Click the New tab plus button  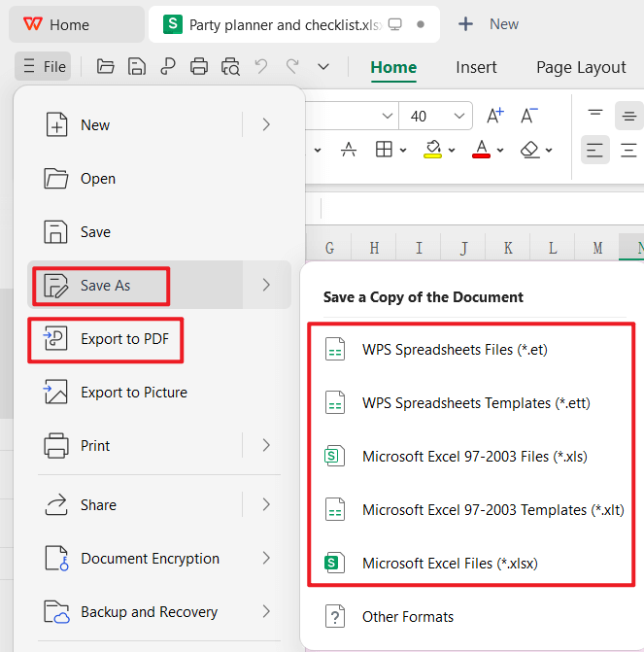(x=466, y=24)
